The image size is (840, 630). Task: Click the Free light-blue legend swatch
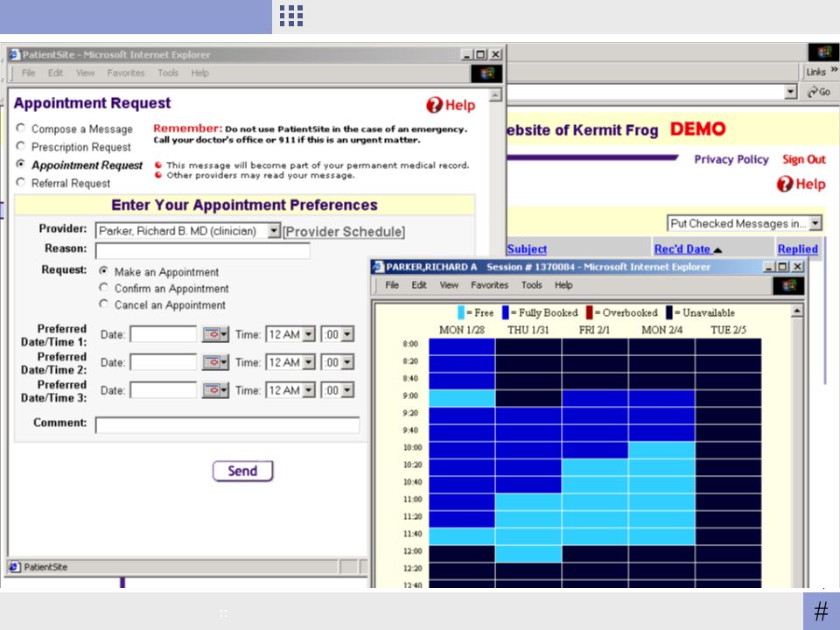[461, 312]
